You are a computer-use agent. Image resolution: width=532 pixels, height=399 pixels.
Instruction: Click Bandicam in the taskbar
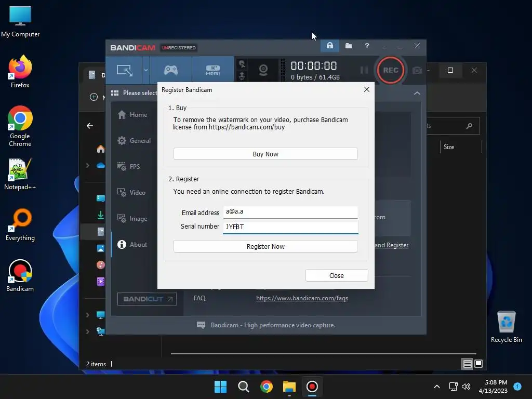(x=312, y=387)
